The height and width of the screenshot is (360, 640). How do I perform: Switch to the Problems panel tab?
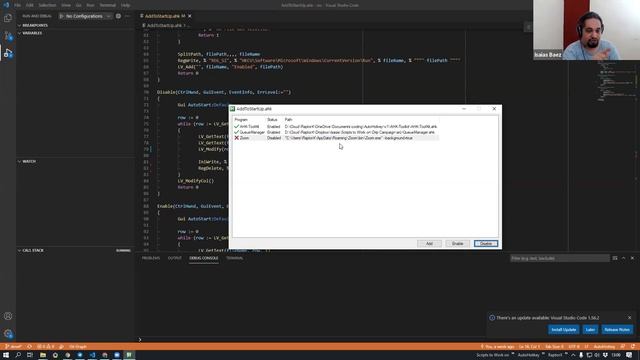point(151,258)
